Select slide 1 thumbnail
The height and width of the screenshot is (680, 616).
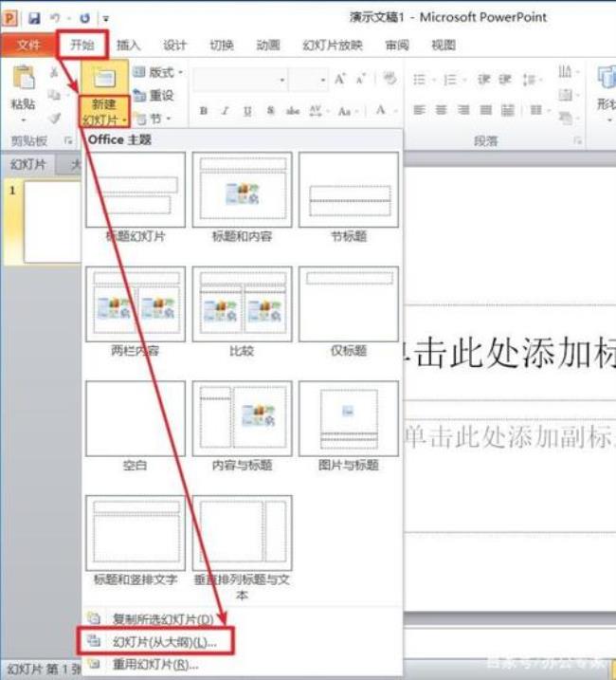(x=52, y=222)
